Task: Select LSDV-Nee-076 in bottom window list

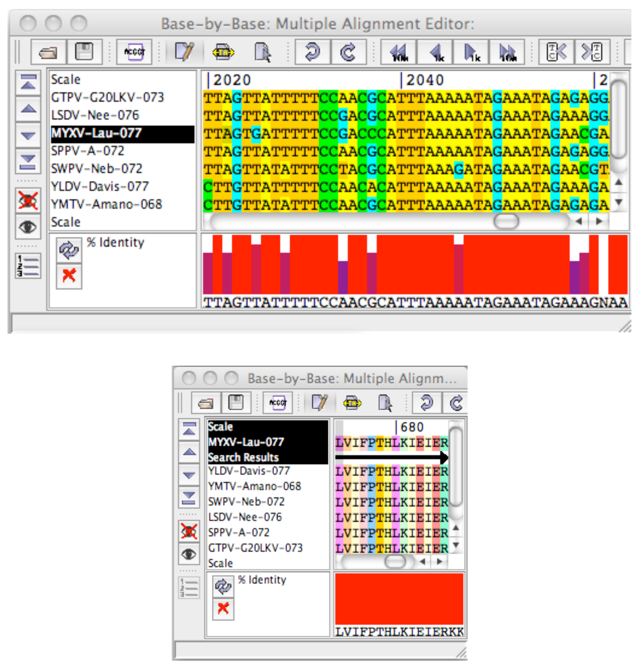Action: (x=245, y=517)
